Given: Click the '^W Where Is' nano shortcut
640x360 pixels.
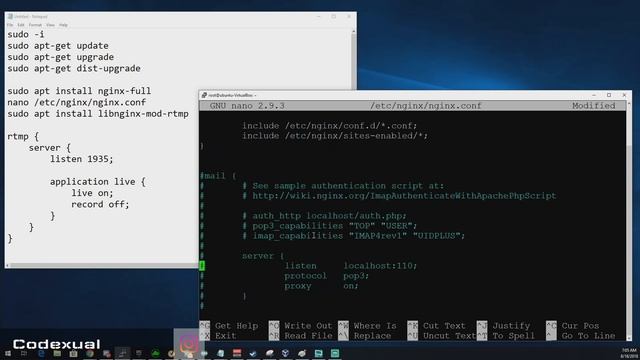Looking at the screenshot, I should (x=367, y=326).
